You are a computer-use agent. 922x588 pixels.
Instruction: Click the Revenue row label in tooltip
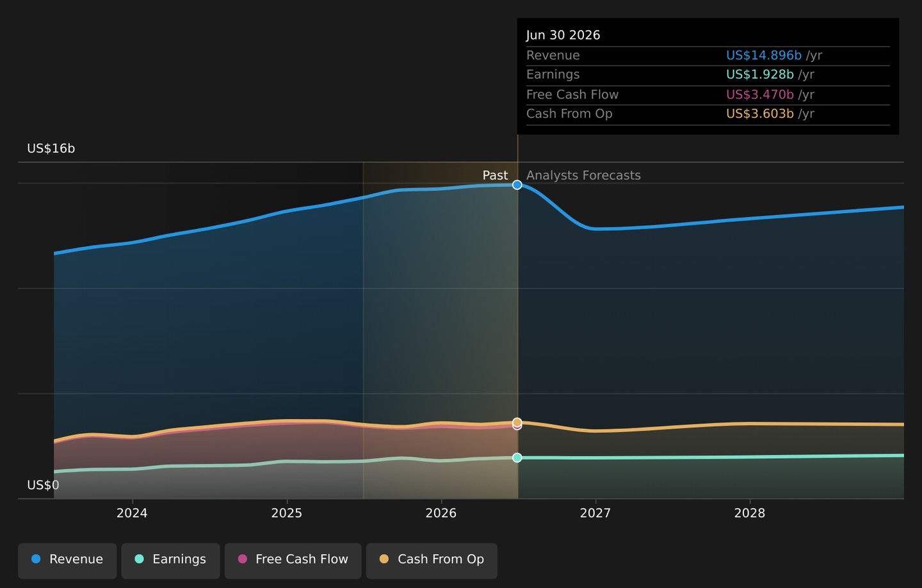tap(553, 56)
